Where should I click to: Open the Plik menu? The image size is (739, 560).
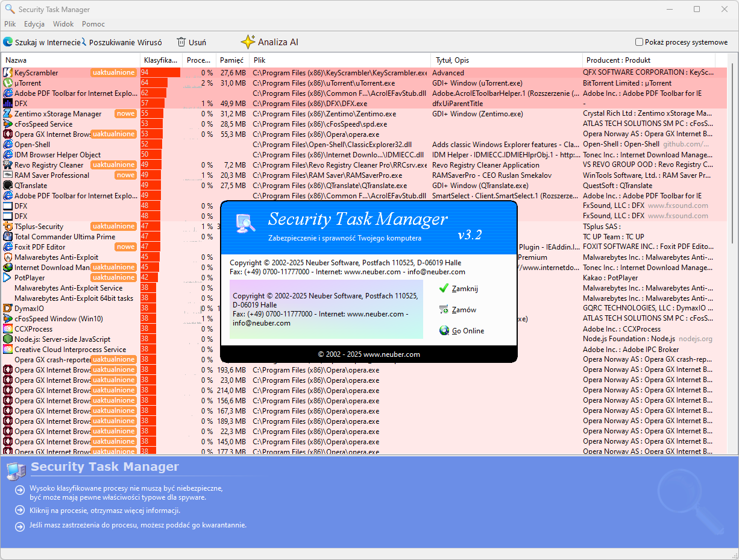coord(10,24)
